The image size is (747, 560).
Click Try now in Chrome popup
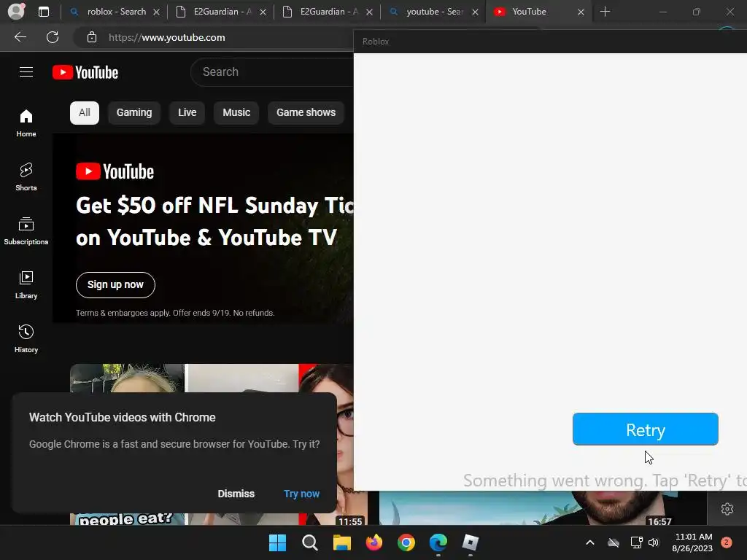(301, 494)
